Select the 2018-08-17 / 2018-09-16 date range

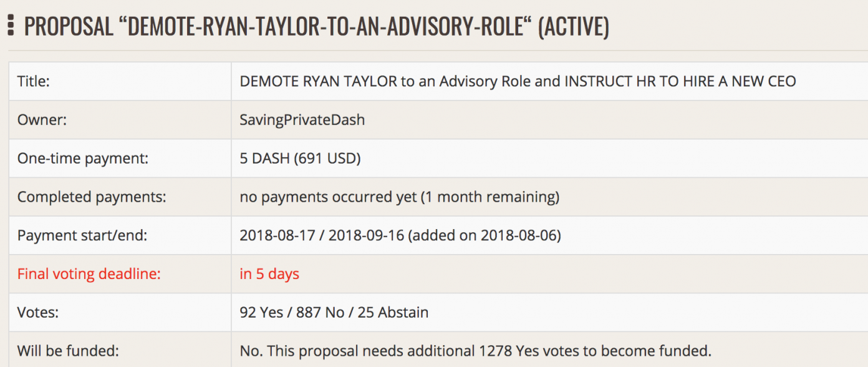click(322, 235)
